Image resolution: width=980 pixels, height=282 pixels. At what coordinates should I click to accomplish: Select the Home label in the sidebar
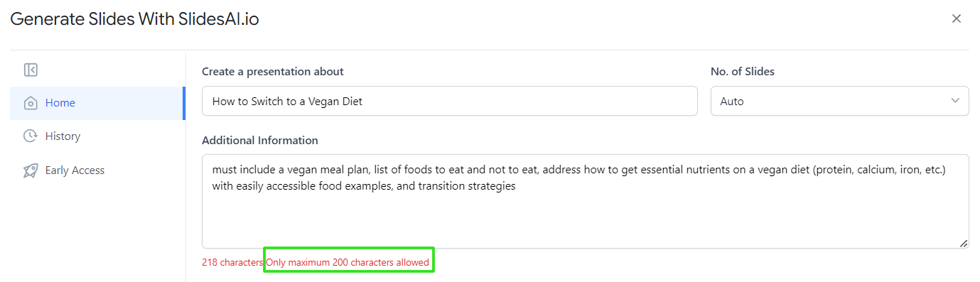[60, 103]
